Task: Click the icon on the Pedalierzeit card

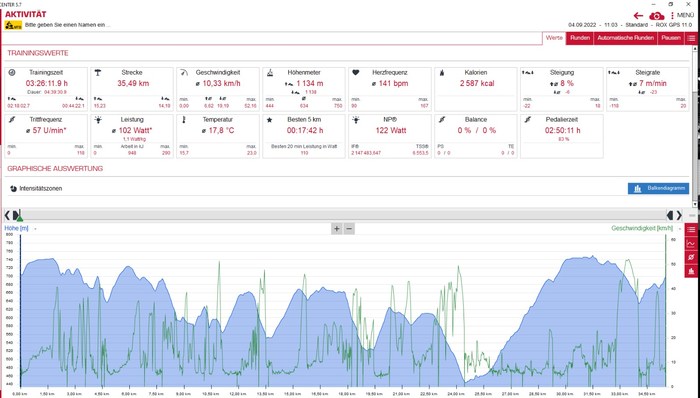Action: pos(528,120)
